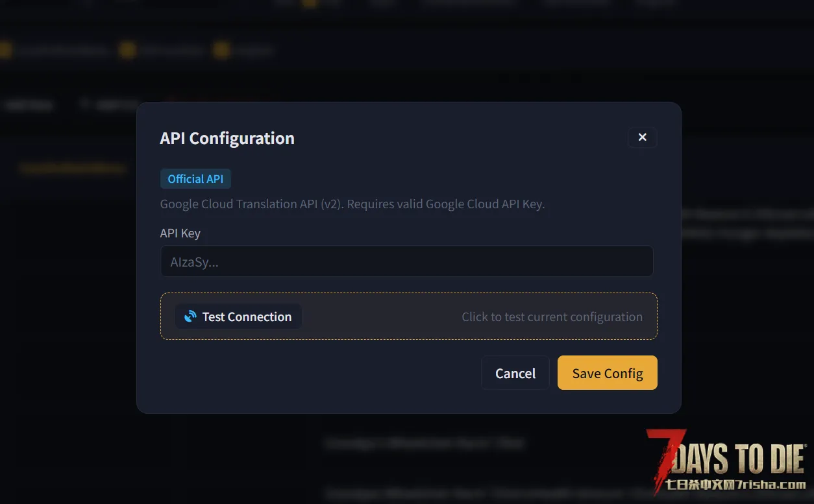Image resolution: width=814 pixels, height=504 pixels.
Task: Select the Official API badge
Action: [x=195, y=179]
